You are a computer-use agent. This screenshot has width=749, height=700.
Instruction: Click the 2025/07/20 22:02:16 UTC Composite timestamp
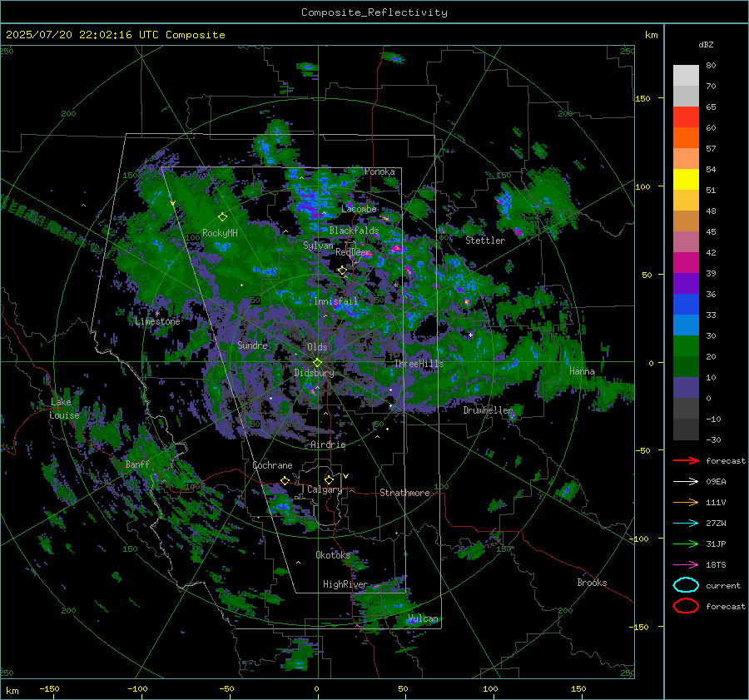click(x=115, y=35)
